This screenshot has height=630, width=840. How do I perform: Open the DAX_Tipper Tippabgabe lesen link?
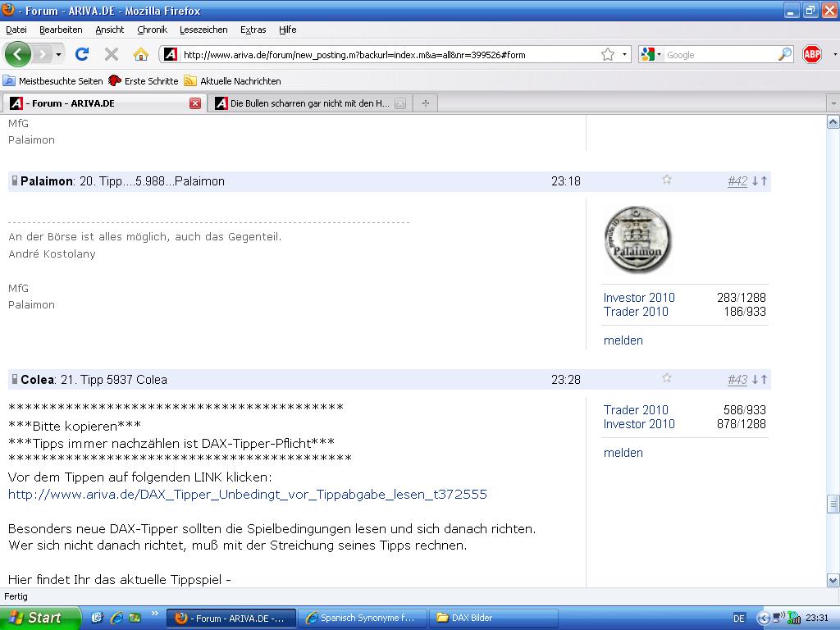(248, 494)
